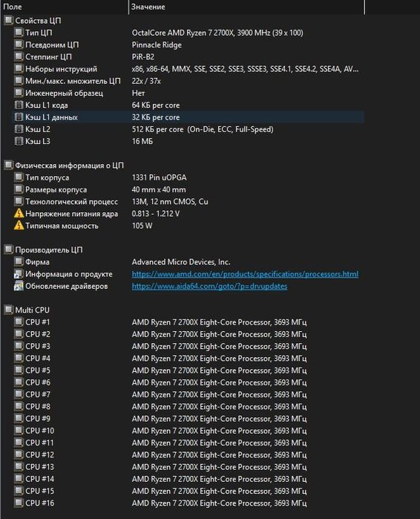Click the cache icon next to Кэш L1 кода
Viewport: 420px width, 519px height.
pos(19,105)
